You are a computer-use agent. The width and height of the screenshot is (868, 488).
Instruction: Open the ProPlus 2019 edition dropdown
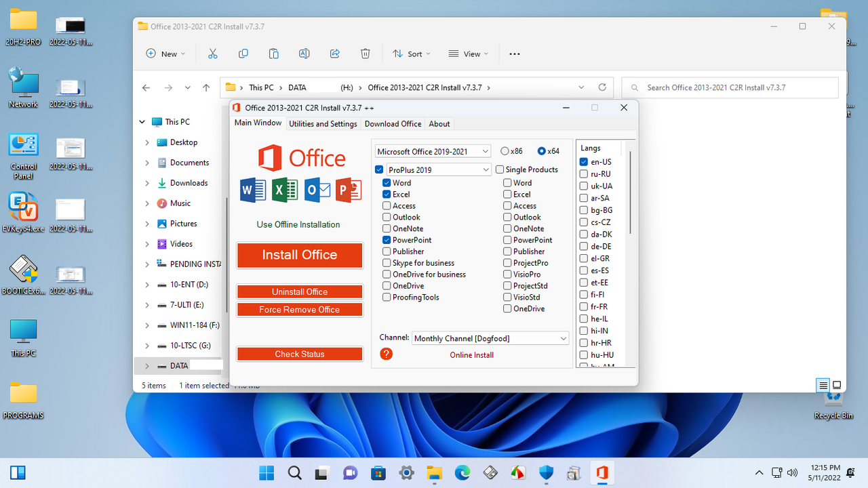pos(439,169)
